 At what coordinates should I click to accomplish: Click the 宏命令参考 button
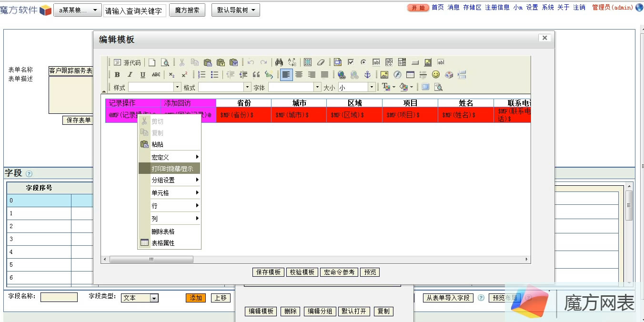tap(339, 272)
